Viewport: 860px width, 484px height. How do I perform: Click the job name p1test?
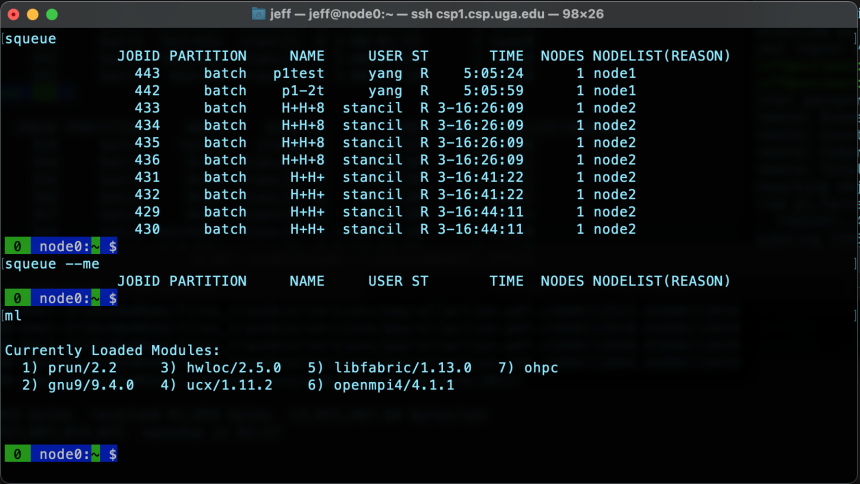[299, 73]
